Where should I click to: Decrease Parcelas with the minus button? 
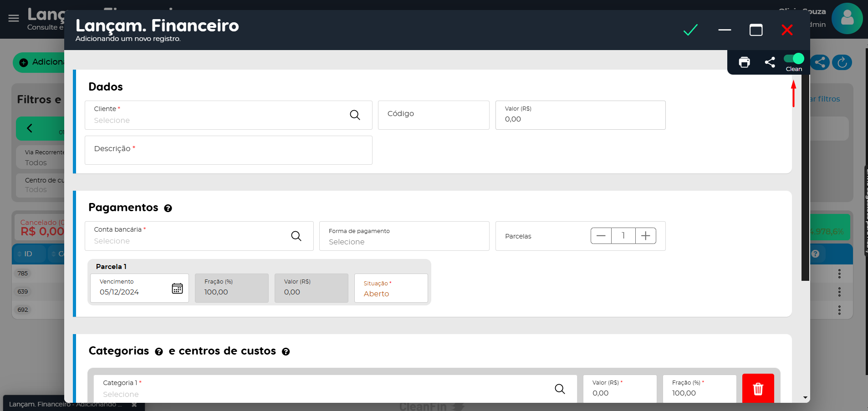[601, 236]
